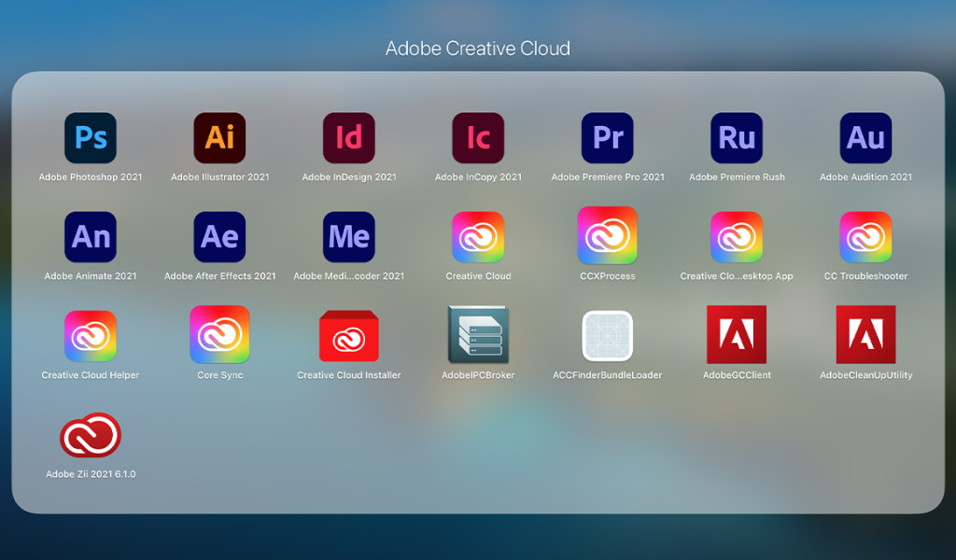The height and width of the screenshot is (560, 956).
Task: Launch Adobe Illustrator 2021 icon
Action: click(x=219, y=138)
